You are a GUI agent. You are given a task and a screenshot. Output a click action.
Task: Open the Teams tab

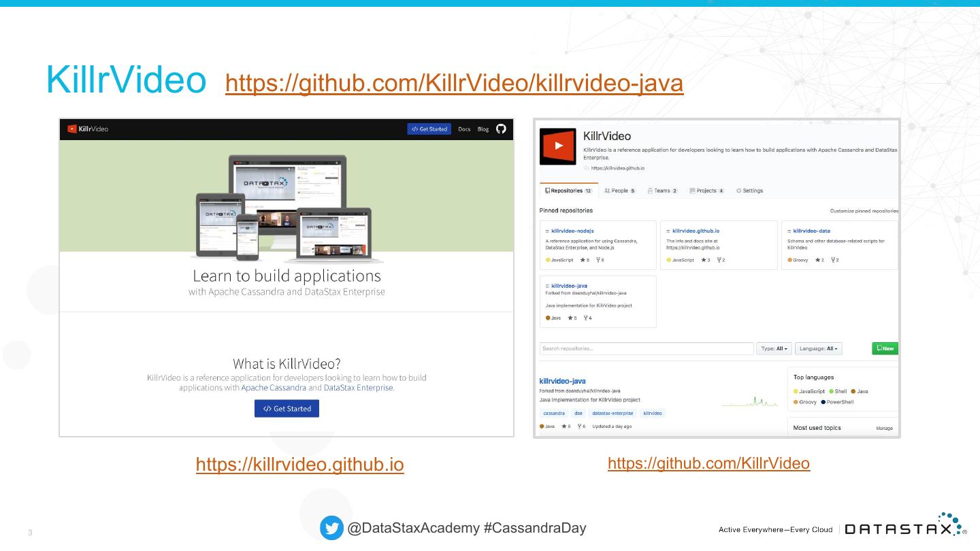click(x=662, y=190)
